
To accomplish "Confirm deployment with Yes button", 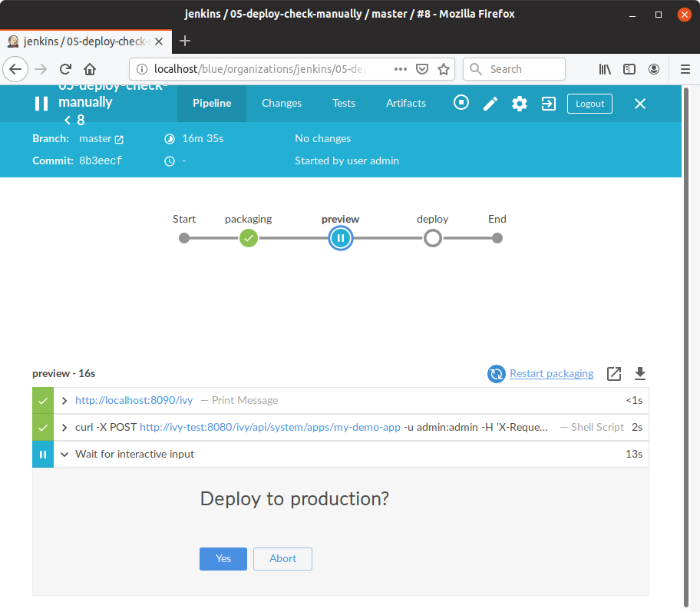I will 223,558.
